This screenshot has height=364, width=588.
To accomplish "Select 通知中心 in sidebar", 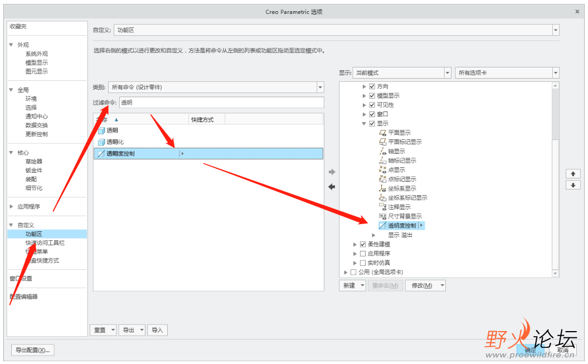I will tap(36, 116).
